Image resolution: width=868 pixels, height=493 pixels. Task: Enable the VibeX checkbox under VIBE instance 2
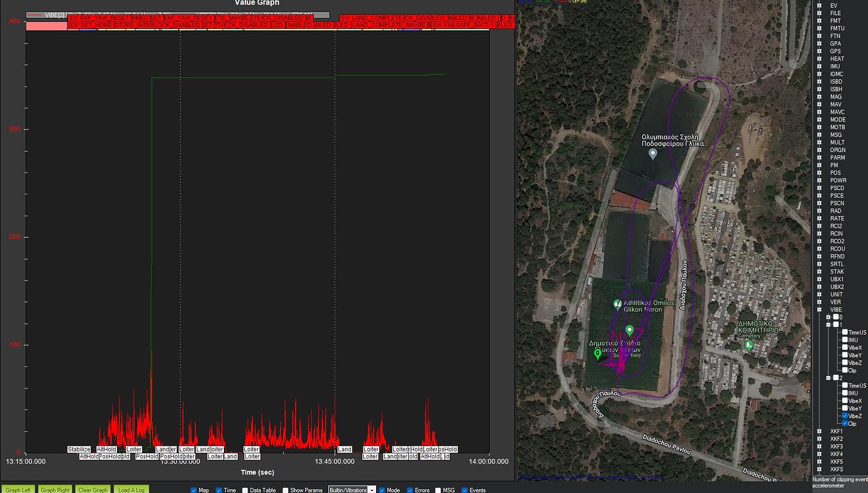pos(845,401)
